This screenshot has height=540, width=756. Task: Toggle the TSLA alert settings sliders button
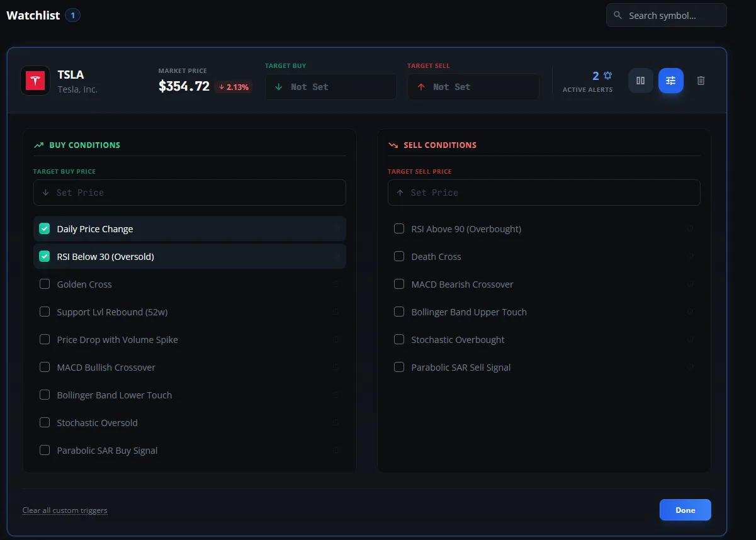pos(671,81)
